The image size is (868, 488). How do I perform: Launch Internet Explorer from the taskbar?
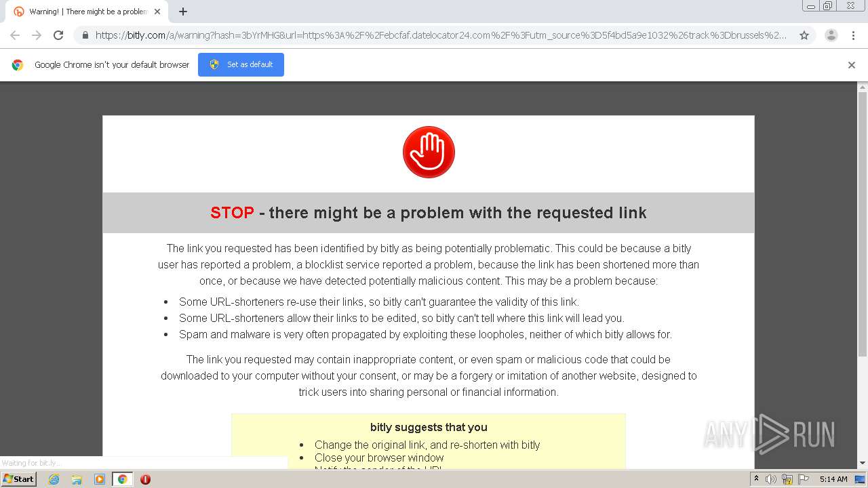54,479
